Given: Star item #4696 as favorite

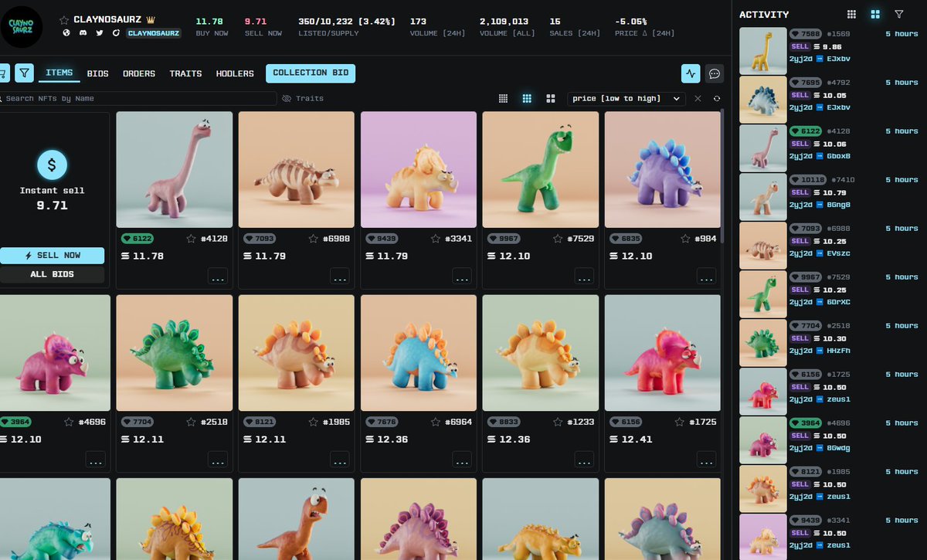Looking at the screenshot, I should [69, 422].
